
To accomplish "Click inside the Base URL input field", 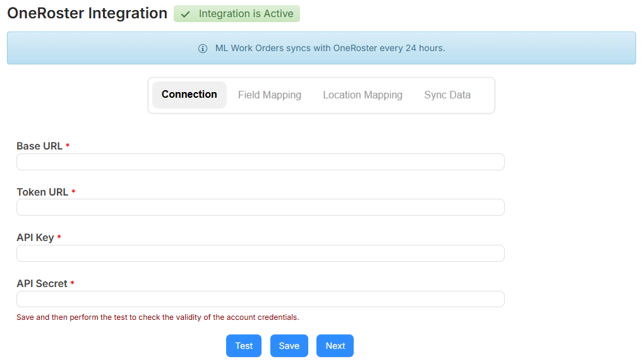I will click(x=260, y=161).
